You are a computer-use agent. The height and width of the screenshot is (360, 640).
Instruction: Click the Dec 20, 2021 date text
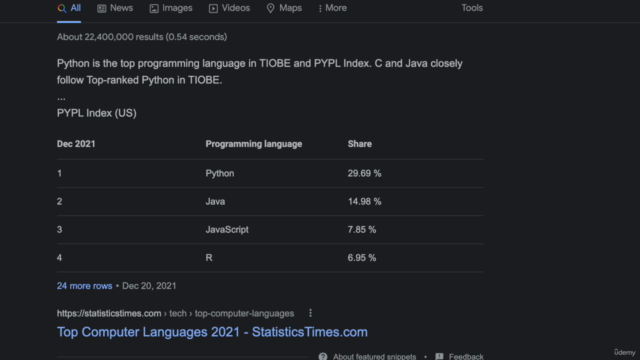(149, 286)
